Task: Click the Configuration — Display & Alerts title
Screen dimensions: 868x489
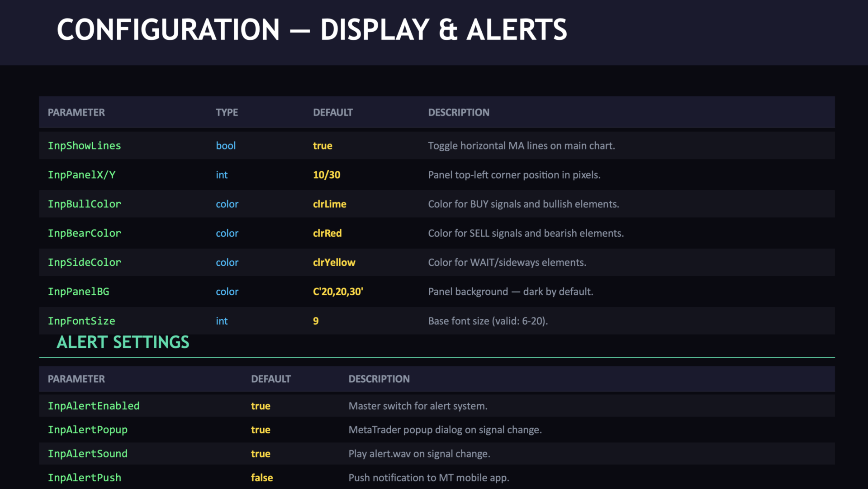Action: coord(312,30)
